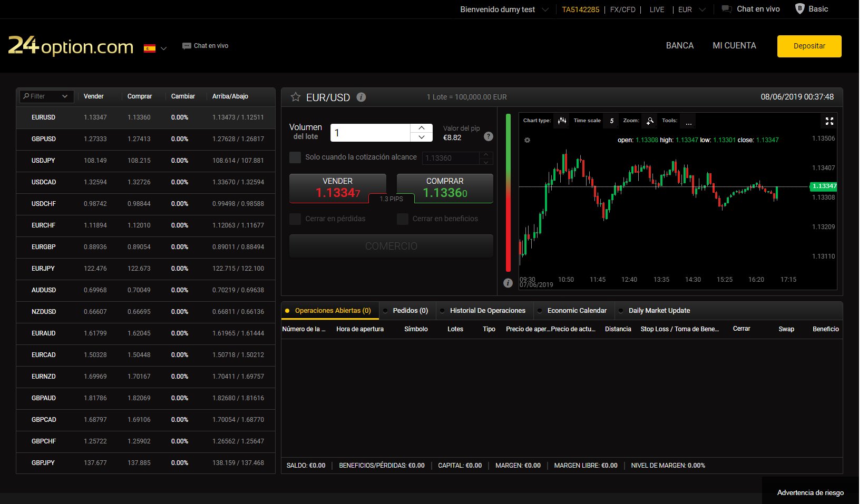Click VENDER 1.13347 sell button
The width and height of the screenshot is (868, 504).
point(338,188)
